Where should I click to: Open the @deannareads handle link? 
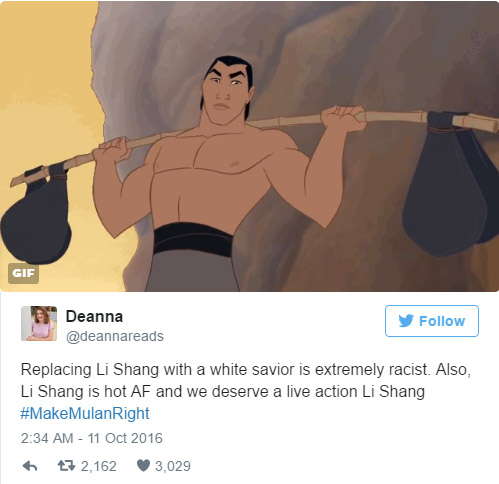pos(115,336)
